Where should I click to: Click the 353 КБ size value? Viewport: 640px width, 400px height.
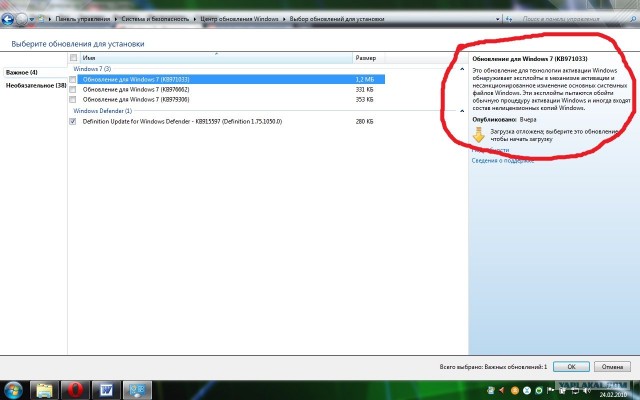(x=364, y=100)
